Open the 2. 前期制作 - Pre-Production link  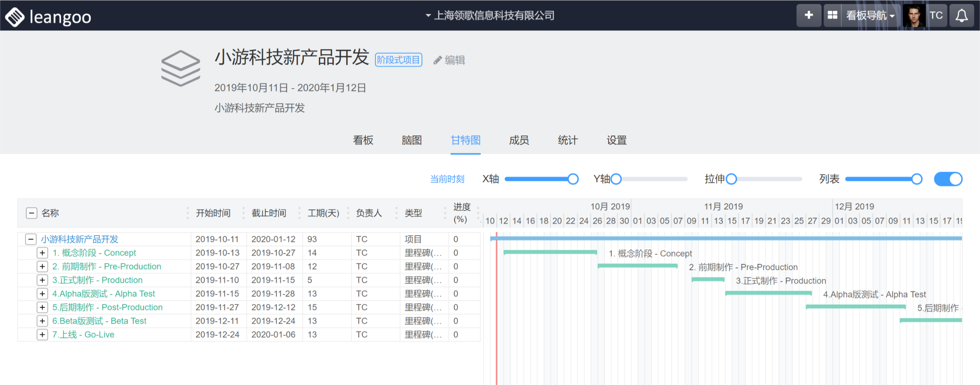click(x=107, y=266)
